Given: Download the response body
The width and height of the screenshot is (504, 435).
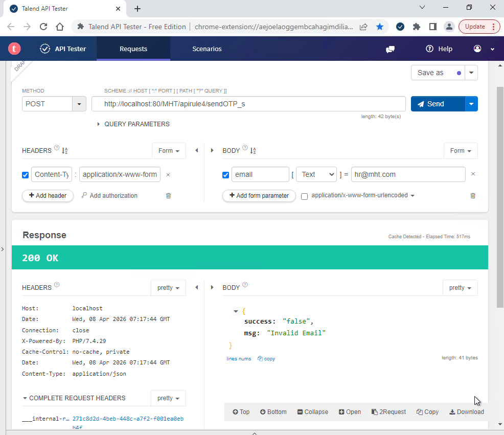Looking at the screenshot, I should (466, 412).
